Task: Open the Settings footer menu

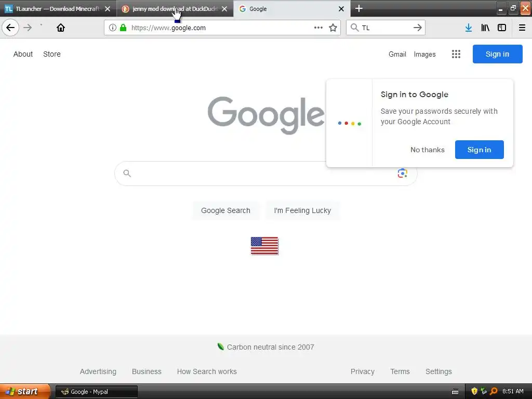Action: [x=438, y=371]
